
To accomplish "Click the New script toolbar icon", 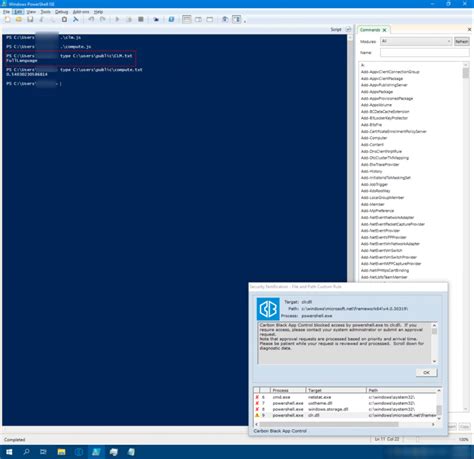I will pyautogui.click(x=7, y=20).
